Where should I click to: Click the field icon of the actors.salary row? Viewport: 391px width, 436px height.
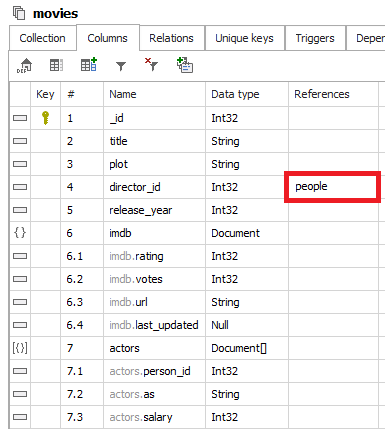click(x=20, y=417)
